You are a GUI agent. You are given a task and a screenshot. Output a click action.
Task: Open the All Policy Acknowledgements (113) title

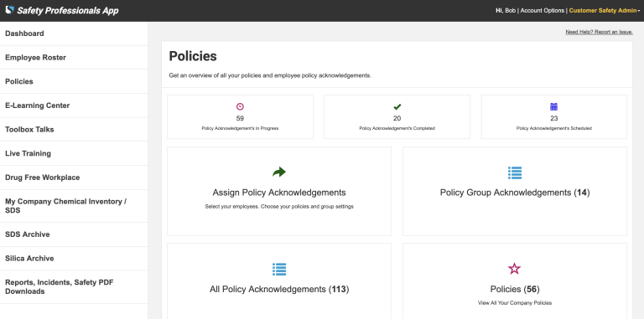pyautogui.click(x=279, y=289)
